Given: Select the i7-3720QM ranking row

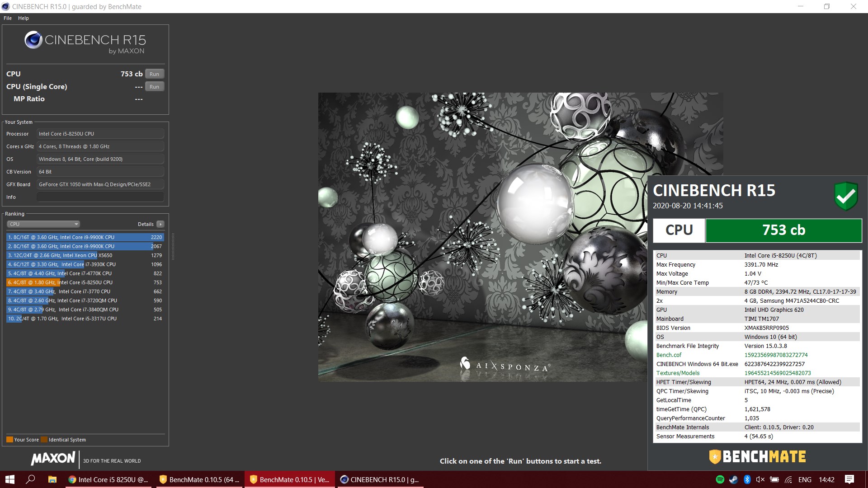Looking at the screenshot, I should tap(85, 300).
